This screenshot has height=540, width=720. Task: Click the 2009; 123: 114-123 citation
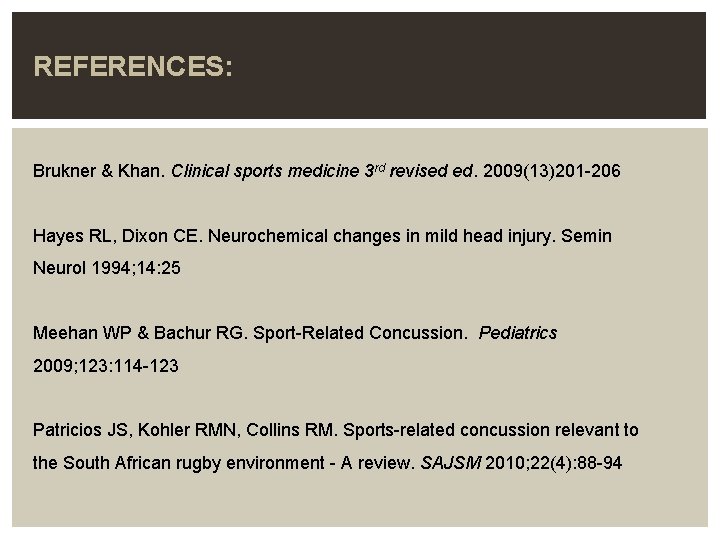pyautogui.click(x=106, y=366)
